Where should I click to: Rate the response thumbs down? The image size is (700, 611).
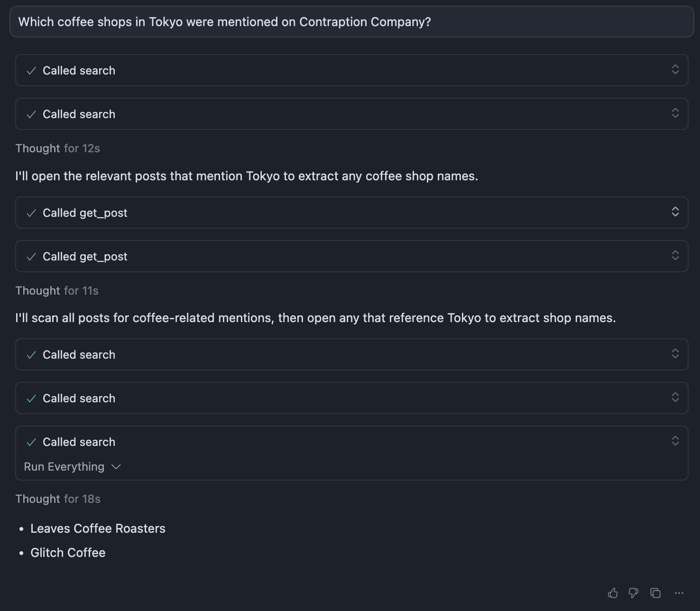pyautogui.click(x=634, y=593)
